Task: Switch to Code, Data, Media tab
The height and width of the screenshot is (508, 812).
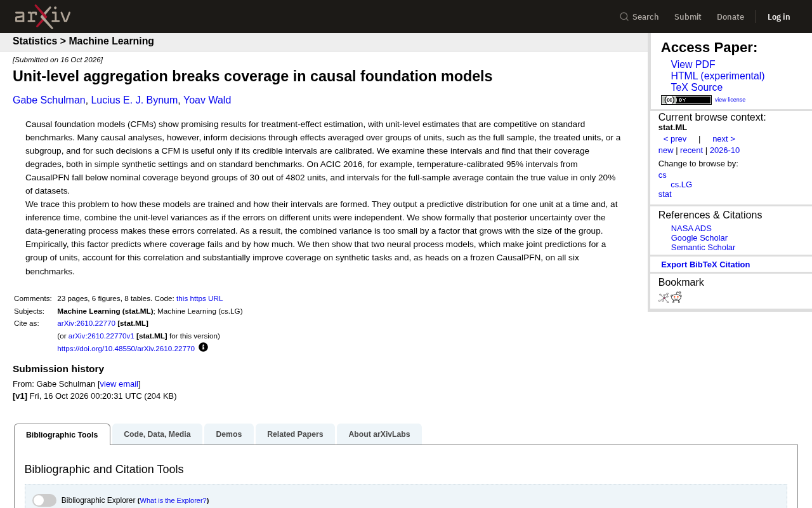Action: [157, 434]
